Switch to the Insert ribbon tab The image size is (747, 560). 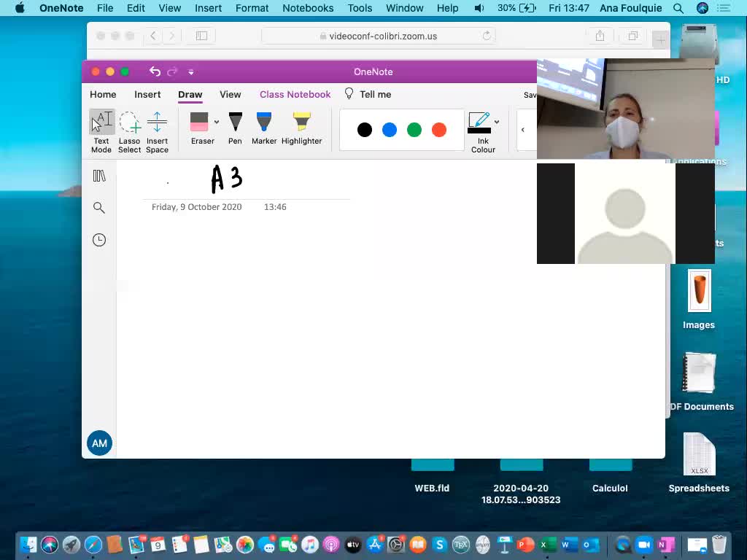pos(147,94)
